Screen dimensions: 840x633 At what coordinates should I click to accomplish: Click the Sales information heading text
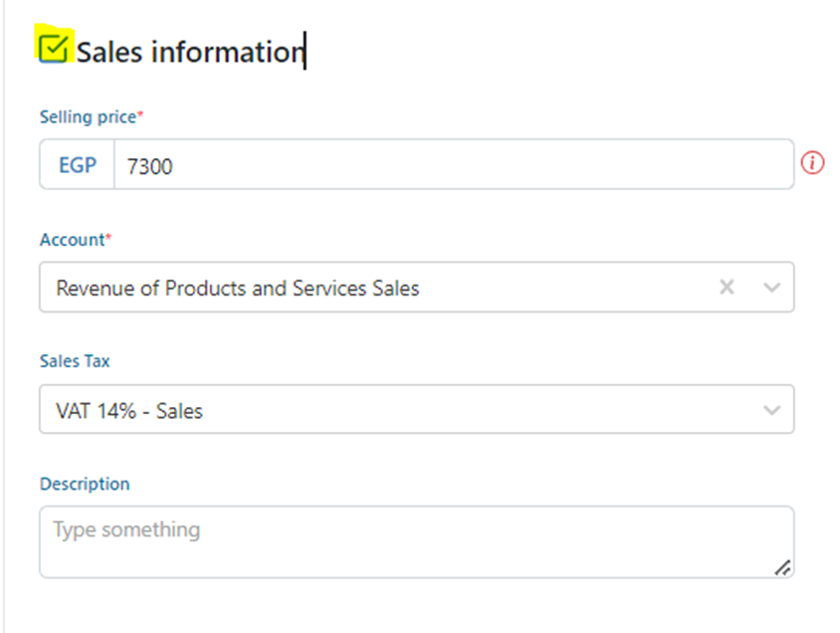click(x=188, y=52)
